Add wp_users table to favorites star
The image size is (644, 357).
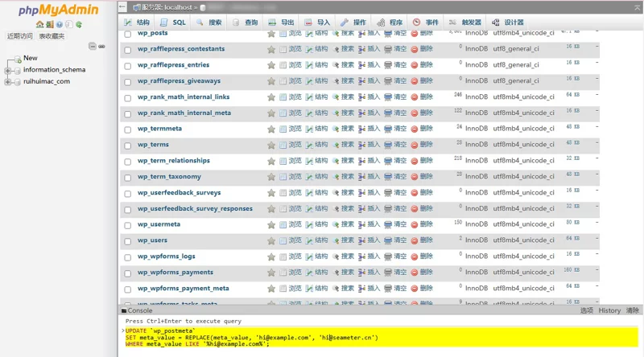(271, 241)
